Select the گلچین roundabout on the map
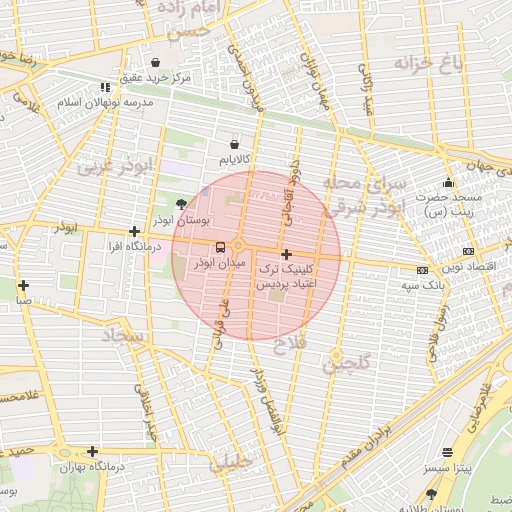 click(x=336, y=355)
